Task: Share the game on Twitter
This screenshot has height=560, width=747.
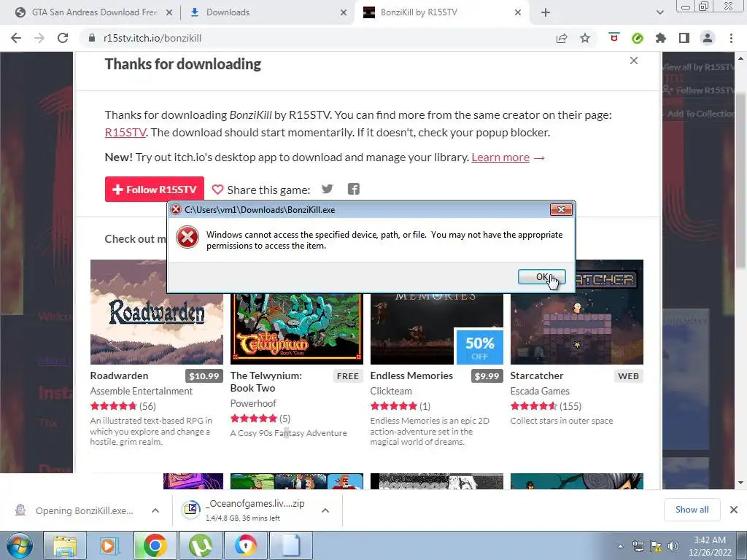Action: point(328,189)
